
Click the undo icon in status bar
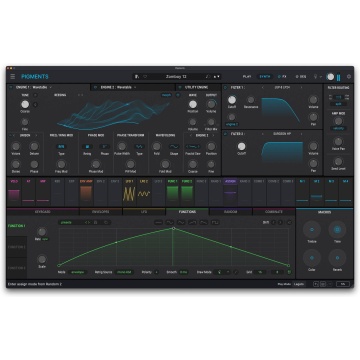coord(316,284)
